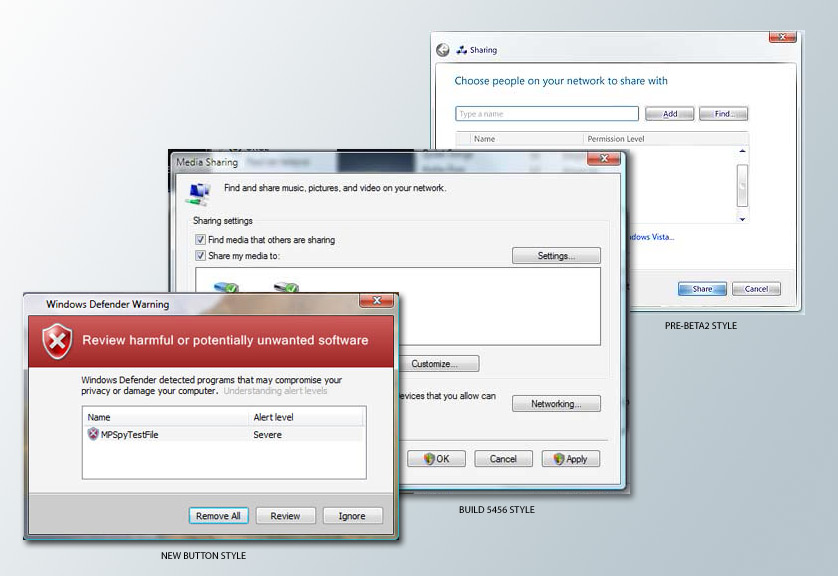Image resolution: width=838 pixels, height=576 pixels.
Task: Click Remove All in the Defender warning
Action: (218, 515)
